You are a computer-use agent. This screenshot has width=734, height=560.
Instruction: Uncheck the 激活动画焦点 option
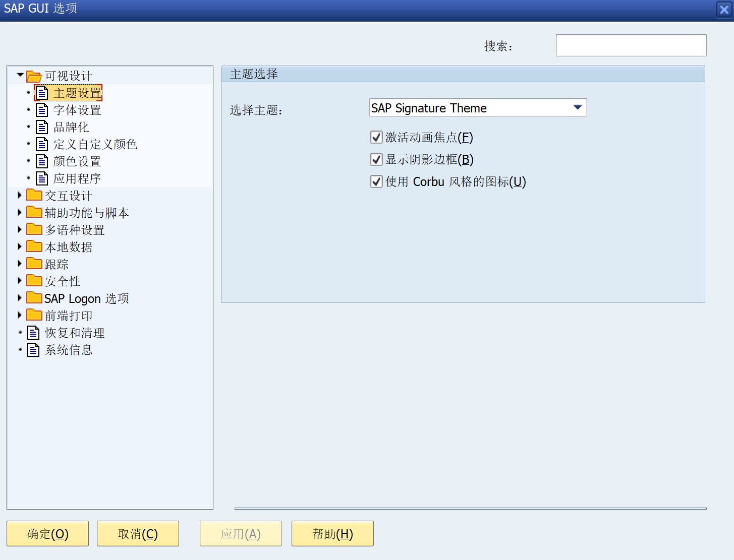coord(376,137)
